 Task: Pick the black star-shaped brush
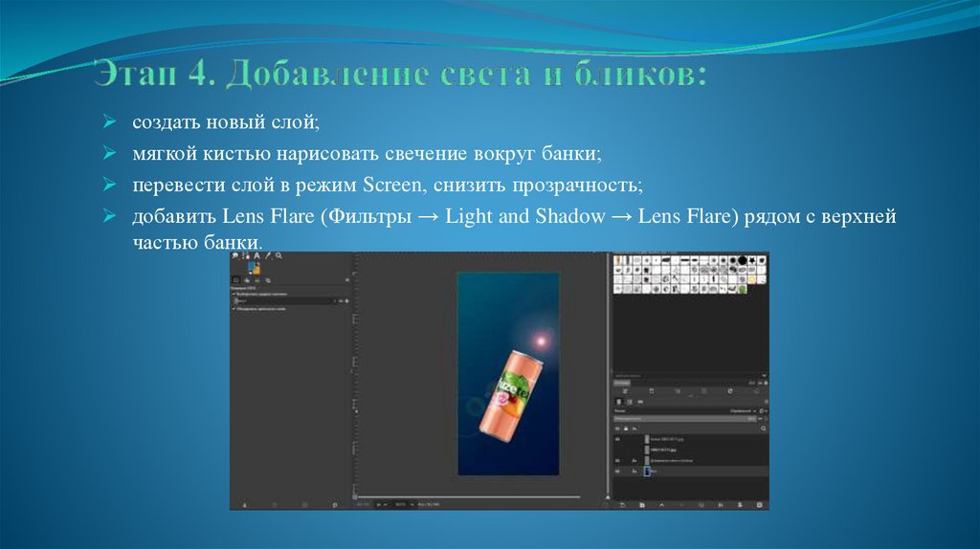tap(752, 260)
